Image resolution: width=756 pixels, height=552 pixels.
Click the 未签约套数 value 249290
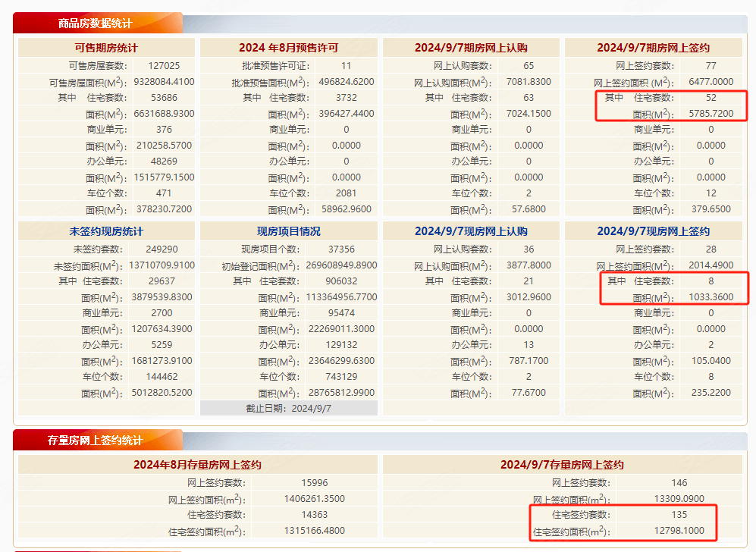[164, 249]
